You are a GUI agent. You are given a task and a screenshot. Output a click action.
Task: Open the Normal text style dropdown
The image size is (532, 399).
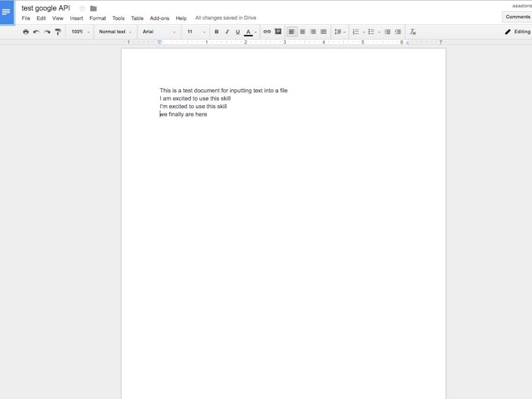115,32
